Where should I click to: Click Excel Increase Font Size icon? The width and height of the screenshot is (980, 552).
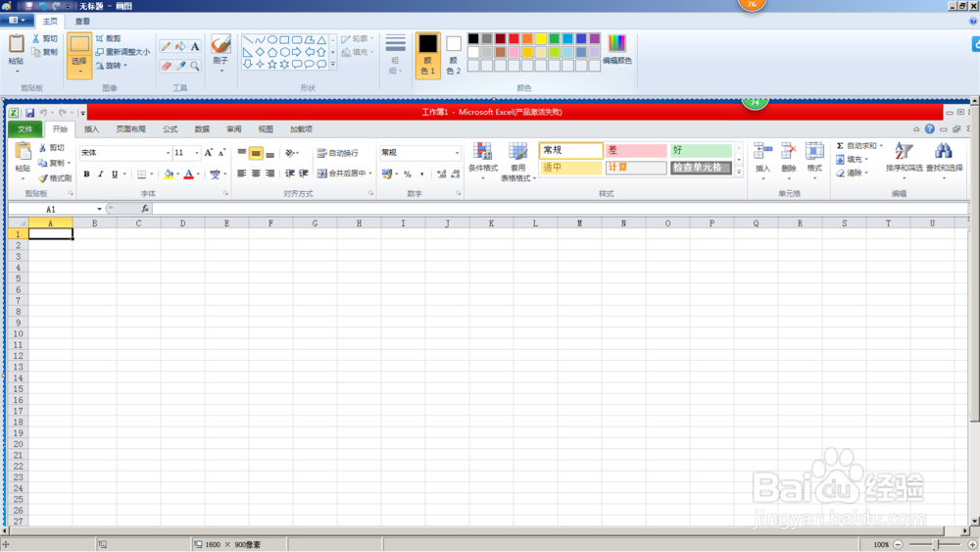tap(209, 153)
